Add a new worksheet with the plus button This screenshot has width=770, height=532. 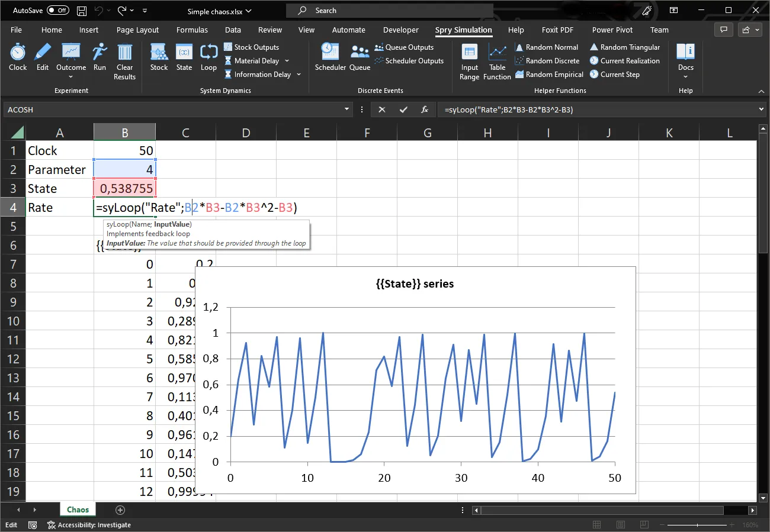120,509
